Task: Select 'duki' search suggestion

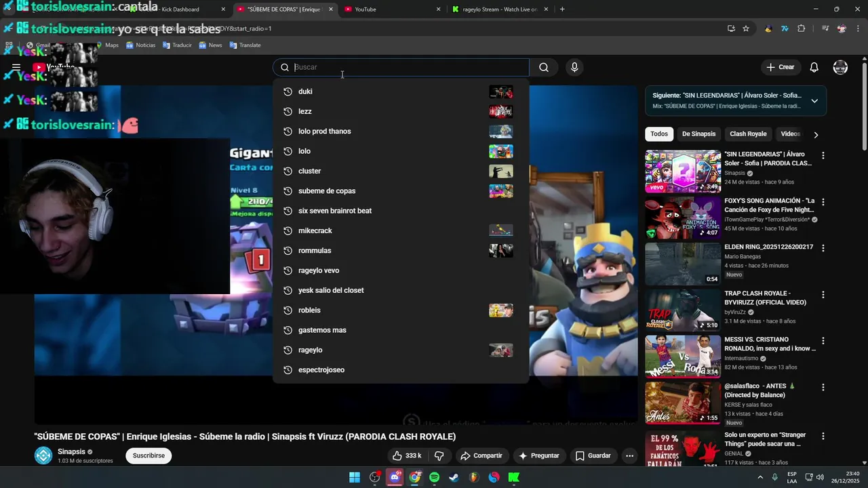Action: coord(401,91)
